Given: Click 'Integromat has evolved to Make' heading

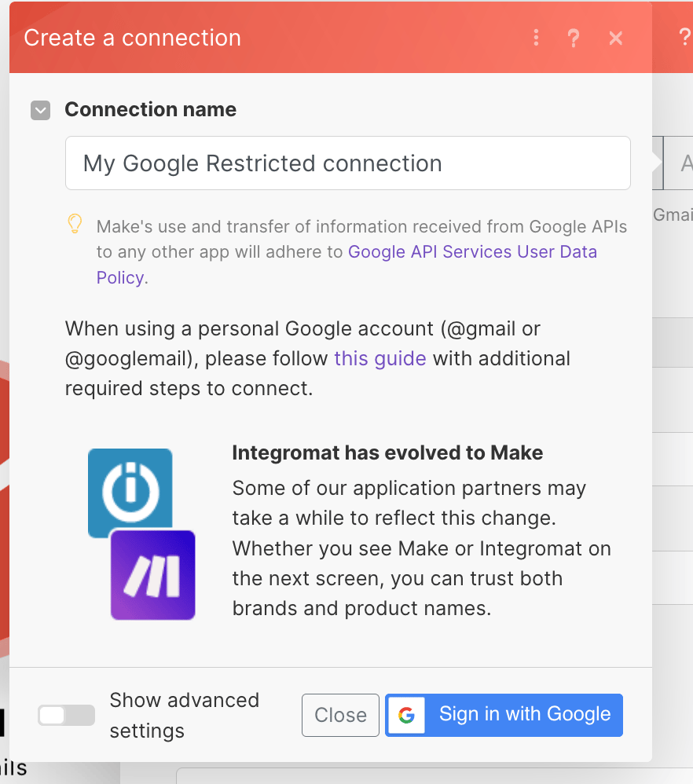Looking at the screenshot, I should pos(387,453).
